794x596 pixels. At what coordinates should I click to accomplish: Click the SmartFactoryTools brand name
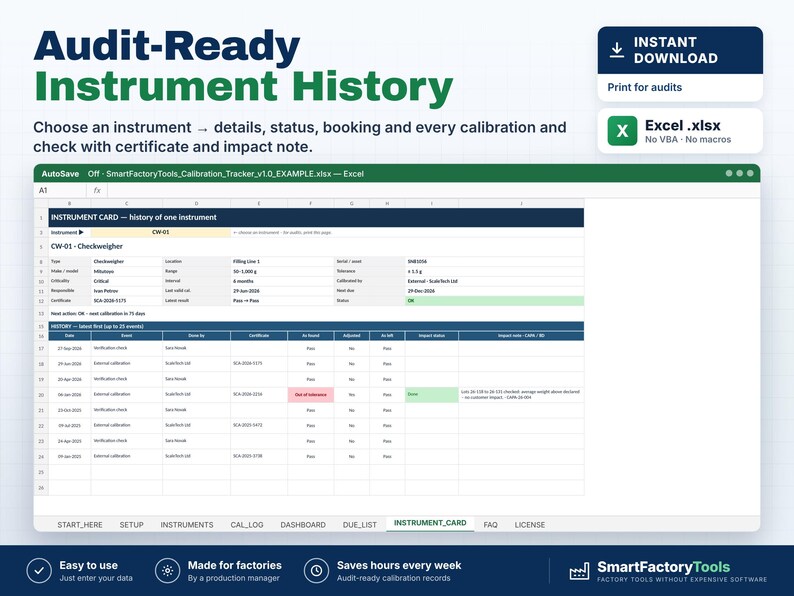point(663,567)
